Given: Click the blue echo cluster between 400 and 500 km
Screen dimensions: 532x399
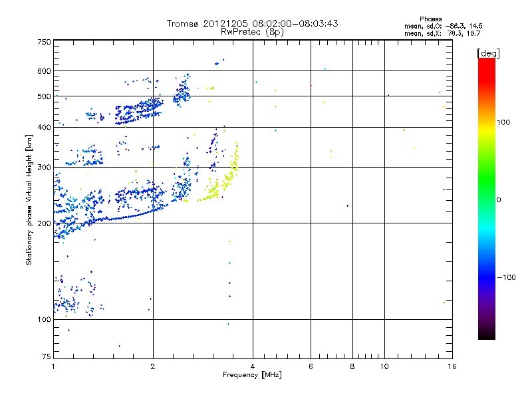Looking at the screenshot, I should point(139,111).
